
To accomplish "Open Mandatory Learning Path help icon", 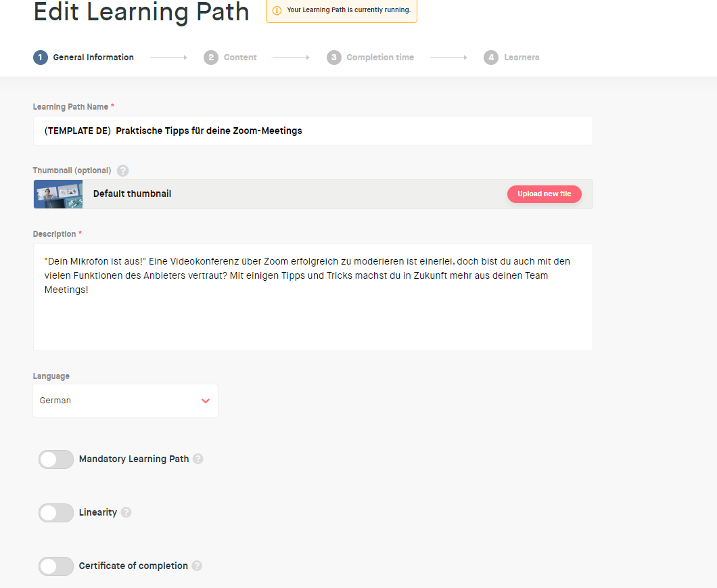I will pyautogui.click(x=198, y=459).
